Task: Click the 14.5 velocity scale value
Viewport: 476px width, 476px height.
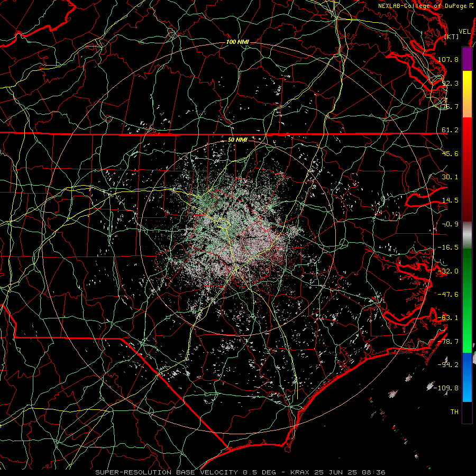Action: (450, 200)
